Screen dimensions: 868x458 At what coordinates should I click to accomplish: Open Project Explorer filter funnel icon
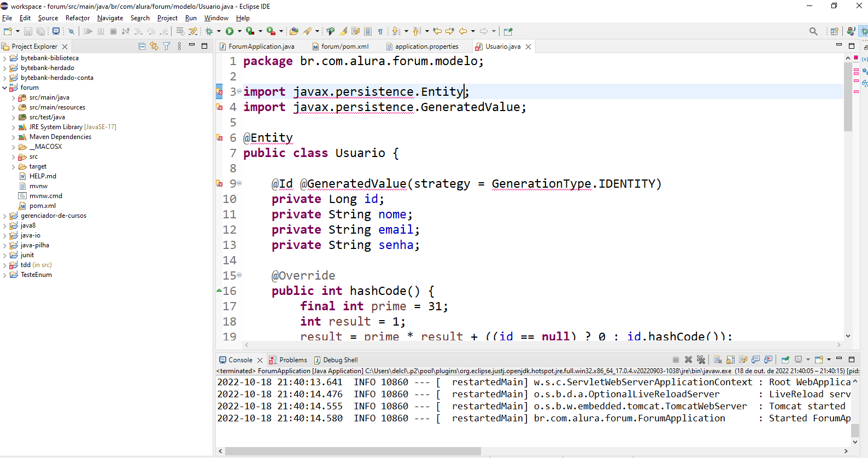click(167, 47)
